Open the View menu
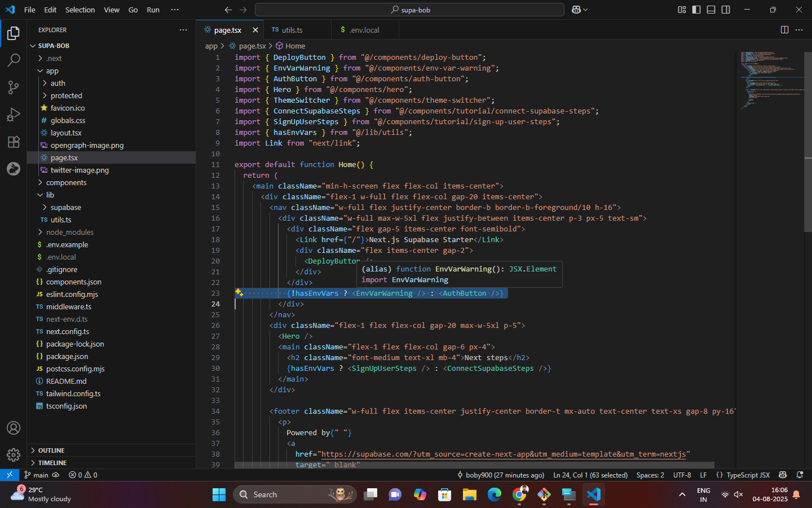Image resolution: width=812 pixels, height=508 pixels. 112,10
